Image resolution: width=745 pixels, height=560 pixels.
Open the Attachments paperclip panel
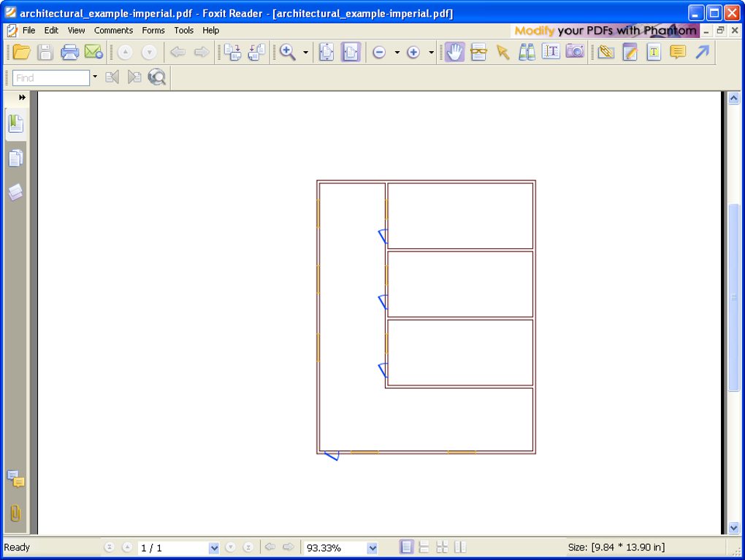click(15, 513)
